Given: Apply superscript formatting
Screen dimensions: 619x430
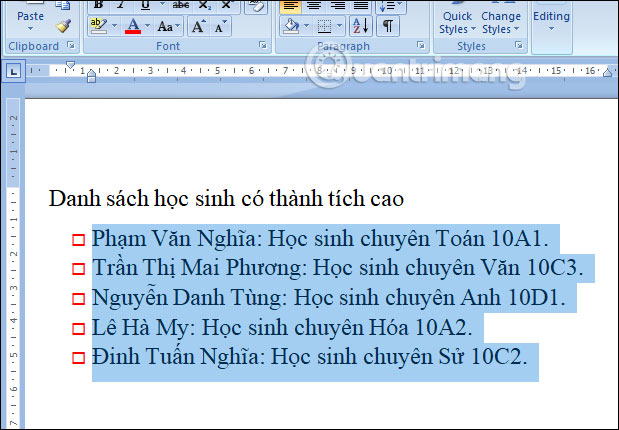Looking at the screenshot, I should 227,5.
